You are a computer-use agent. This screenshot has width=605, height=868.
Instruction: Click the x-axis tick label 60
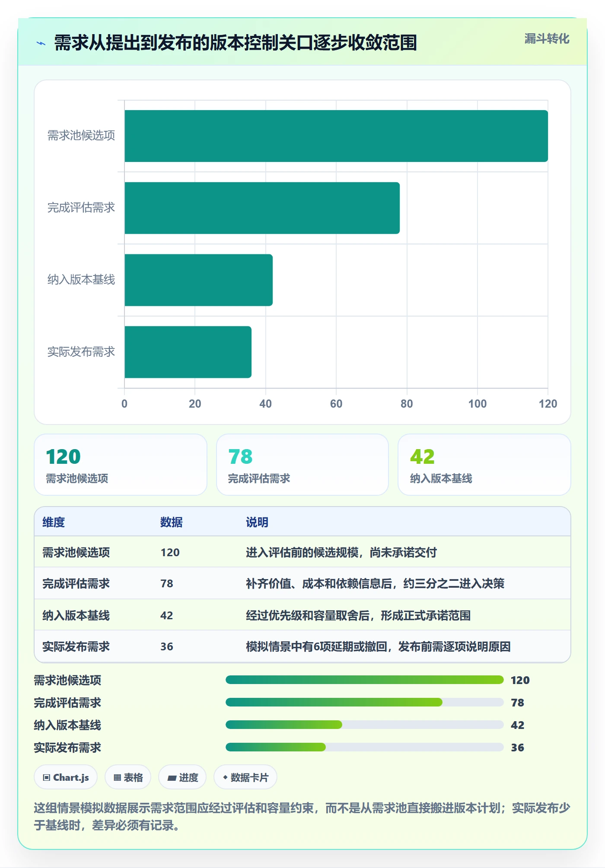(336, 404)
